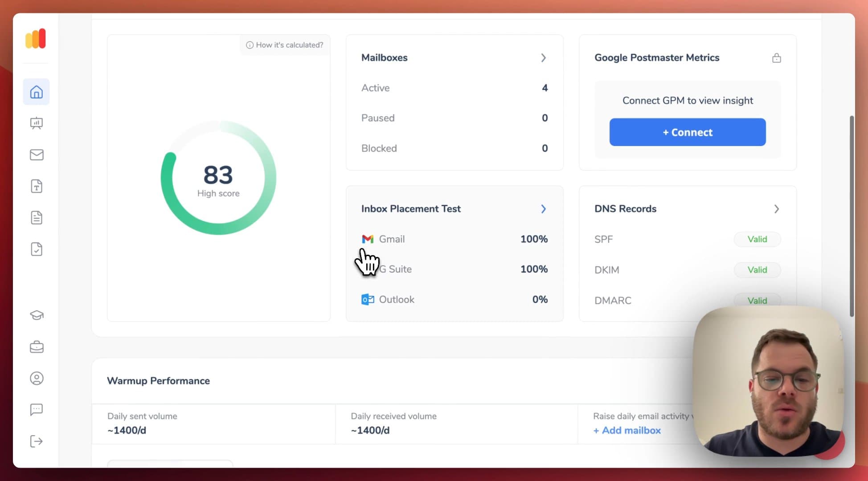
Task: Click the Connect button for GPM
Action: click(x=687, y=132)
